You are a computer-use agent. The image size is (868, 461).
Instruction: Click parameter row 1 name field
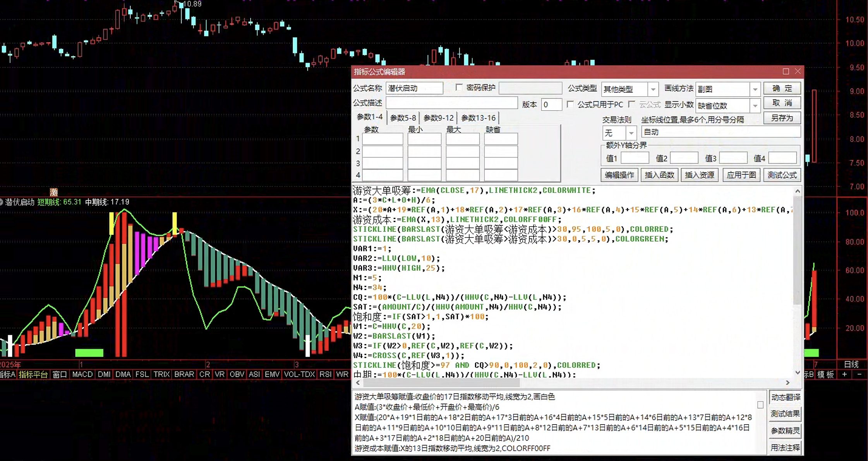(x=383, y=139)
